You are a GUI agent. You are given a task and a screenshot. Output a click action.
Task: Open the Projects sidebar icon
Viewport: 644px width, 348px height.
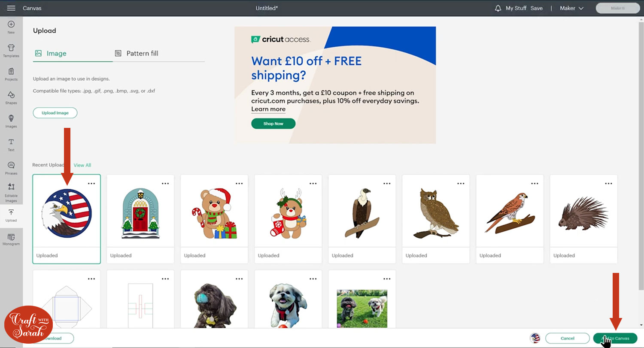tap(11, 74)
